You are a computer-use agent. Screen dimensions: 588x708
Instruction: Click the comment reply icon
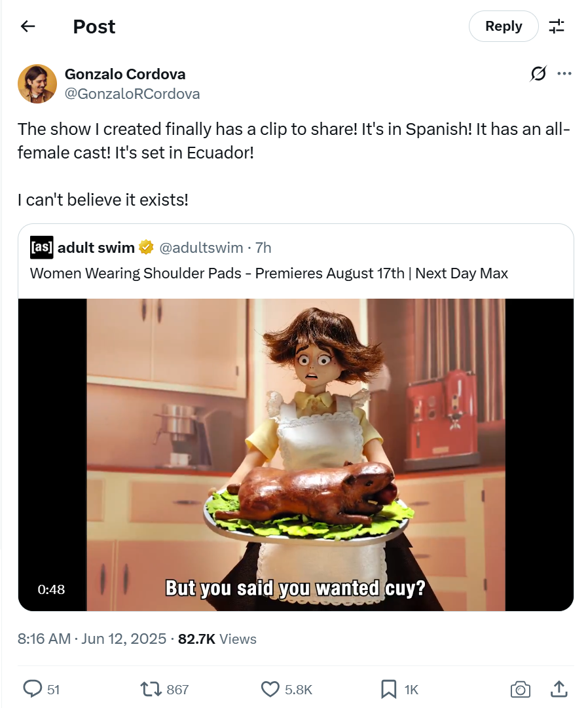click(x=33, y=689)
